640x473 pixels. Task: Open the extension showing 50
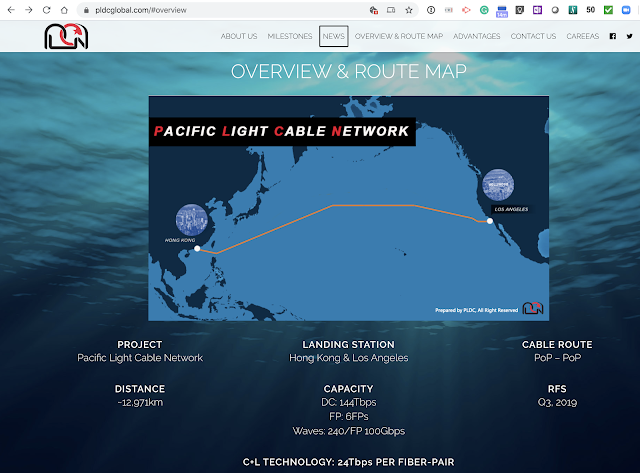click(591, 10)
